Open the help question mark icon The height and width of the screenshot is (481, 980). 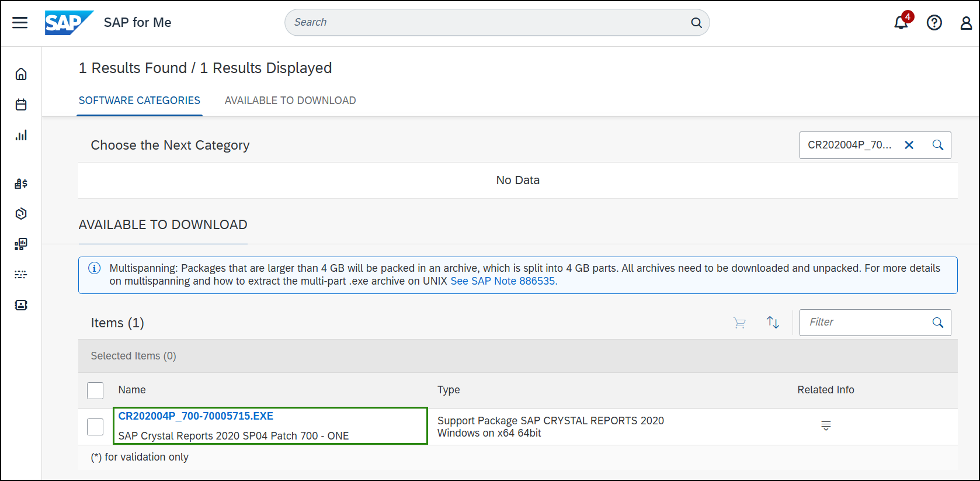pos(934,23)
